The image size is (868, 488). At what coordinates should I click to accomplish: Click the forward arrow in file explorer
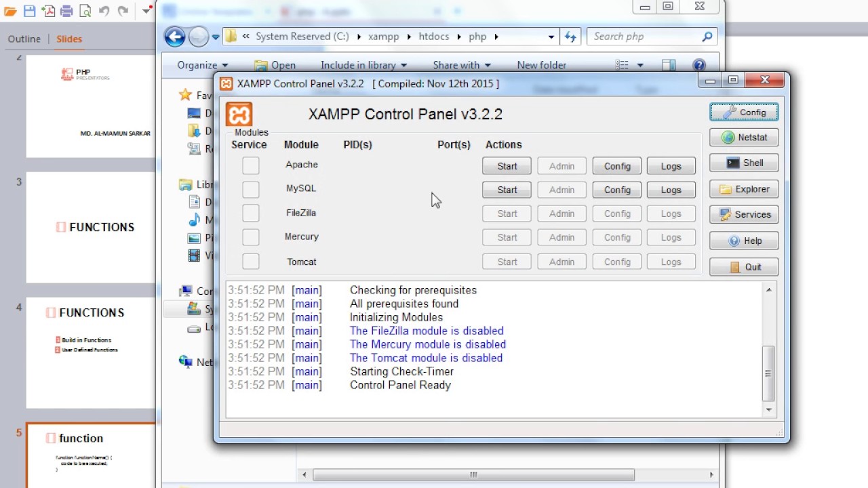click(199, 37)
